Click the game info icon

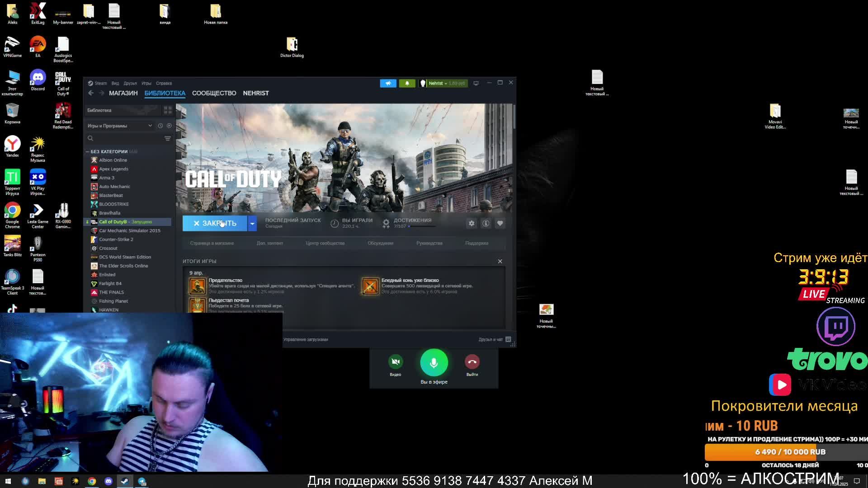pyautogui.click(x=486, y=223)
